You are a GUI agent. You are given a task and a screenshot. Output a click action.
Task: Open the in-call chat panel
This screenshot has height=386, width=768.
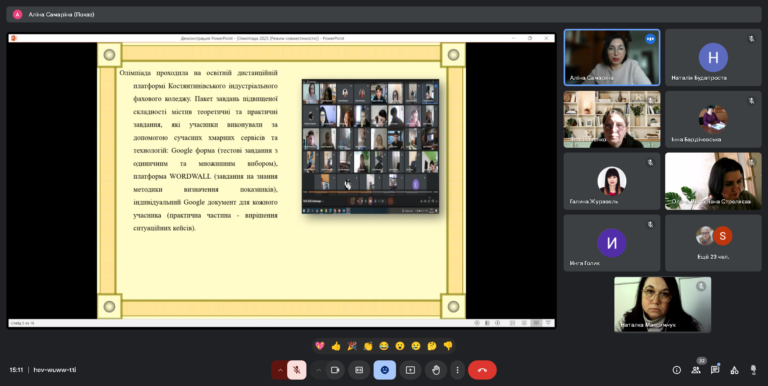[715, 370]
